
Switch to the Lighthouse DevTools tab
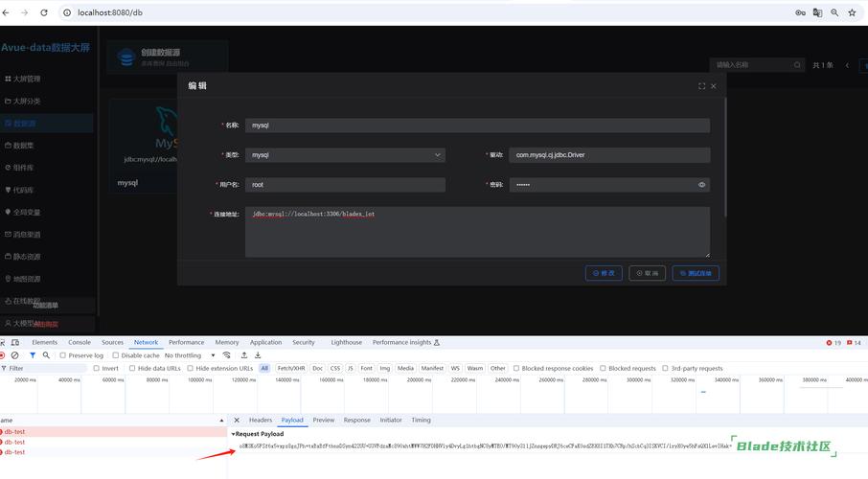click(347, 342)
